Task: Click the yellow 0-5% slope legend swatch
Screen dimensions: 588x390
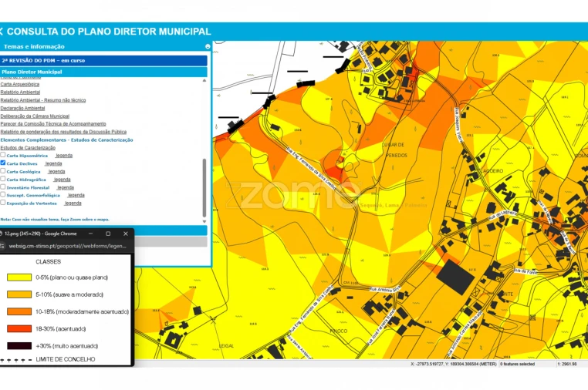Action: 19,277
